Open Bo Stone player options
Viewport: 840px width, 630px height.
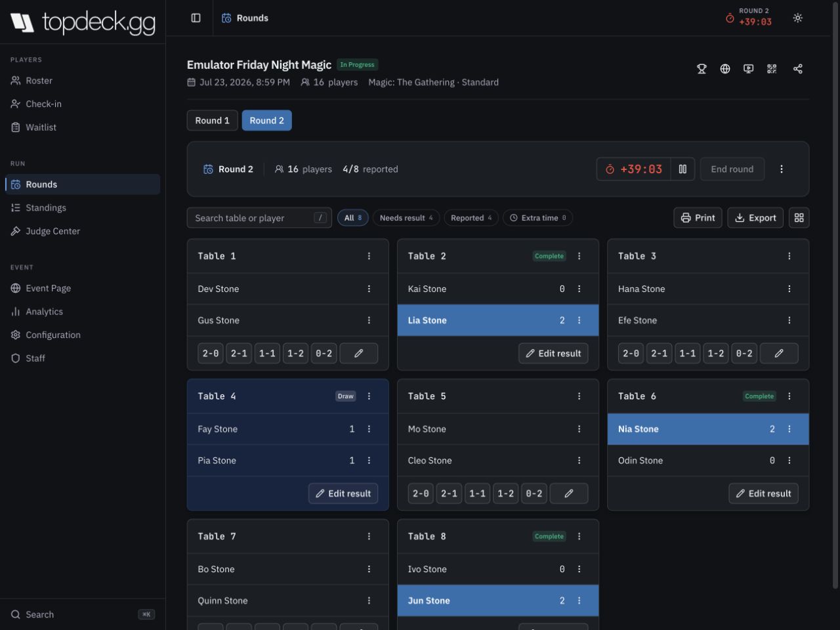point(369,569)
